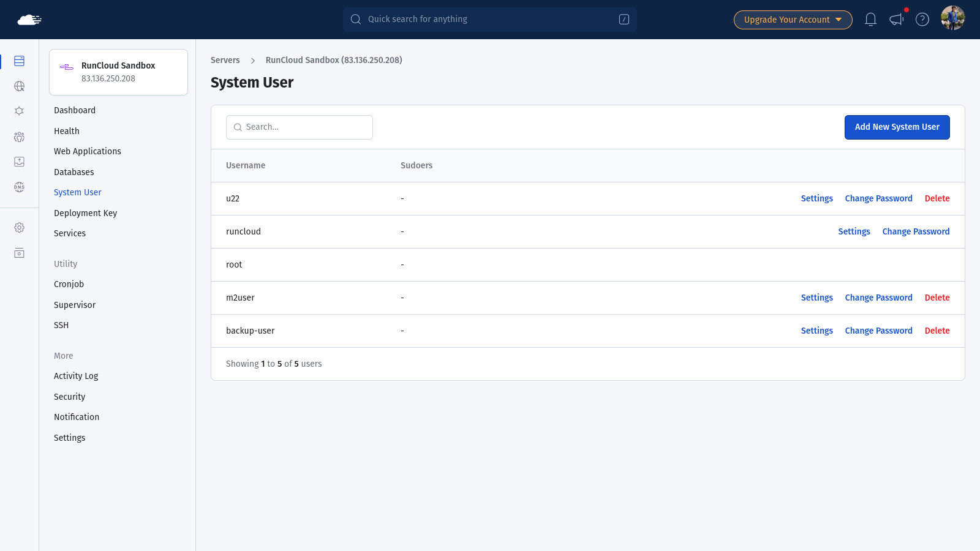Click the runcloud username cell
This screenshot has height=551, width=980.
[243, 231]
